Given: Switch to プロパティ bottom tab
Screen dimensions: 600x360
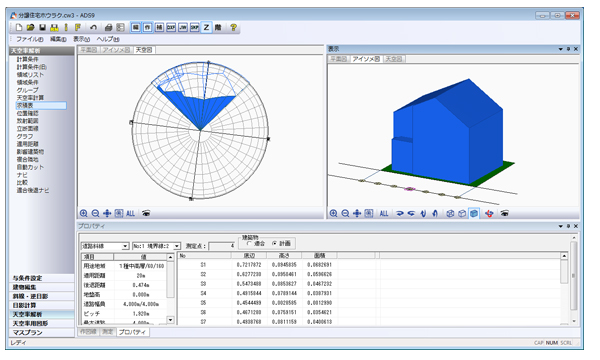Looking at the screenshot, I should (132, 332).
